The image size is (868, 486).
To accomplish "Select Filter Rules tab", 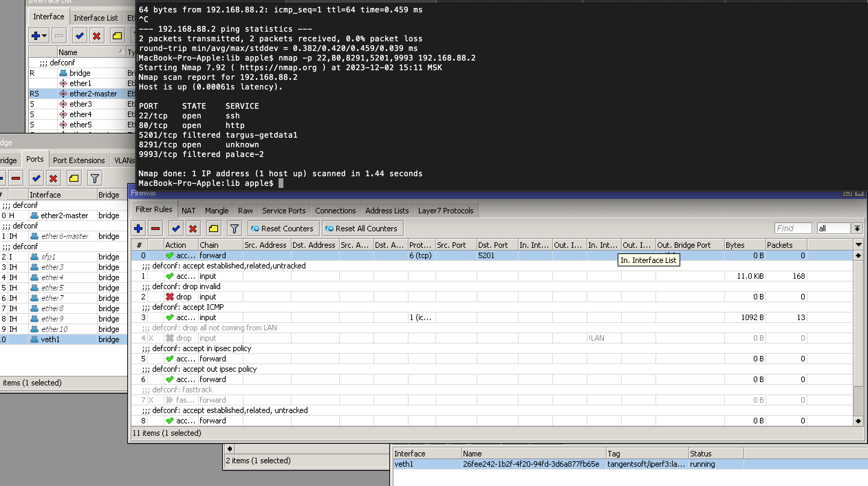I will [154, 209].
